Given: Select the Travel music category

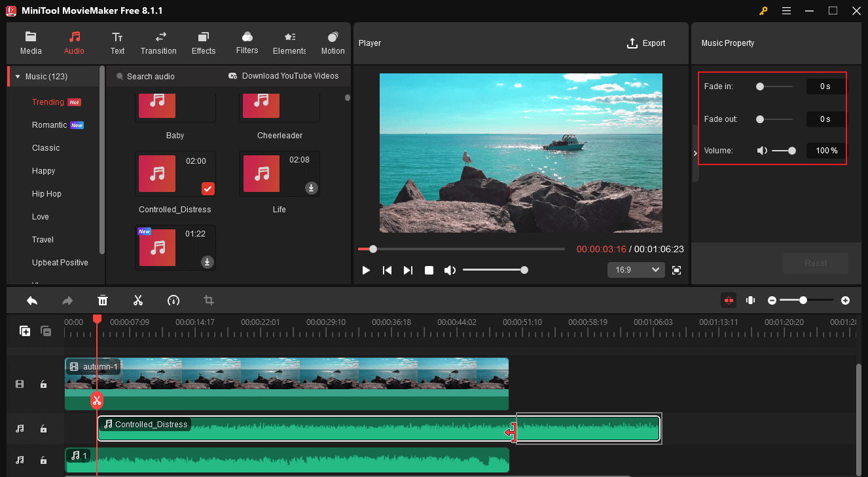Looking at the screenshot, I should pyautogui.click(x=43, y=240).
